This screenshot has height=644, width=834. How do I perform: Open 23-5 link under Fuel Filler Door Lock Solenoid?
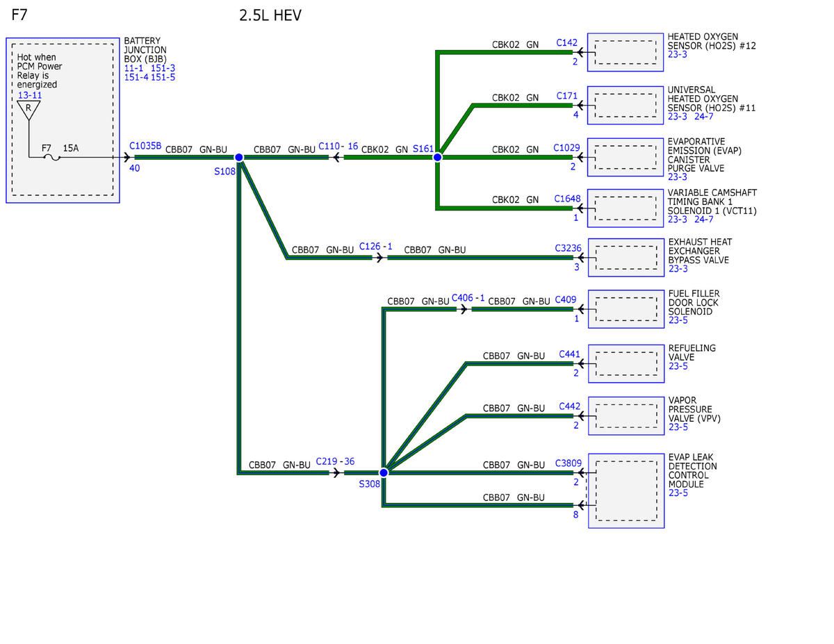[678, 320]
